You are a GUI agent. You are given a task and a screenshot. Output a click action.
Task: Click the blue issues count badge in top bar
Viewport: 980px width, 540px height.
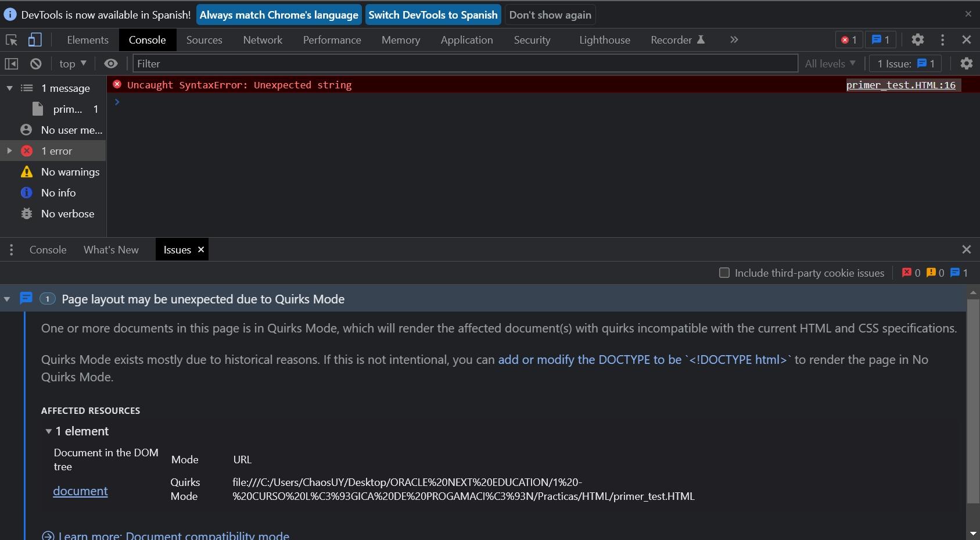coord(881,40)
